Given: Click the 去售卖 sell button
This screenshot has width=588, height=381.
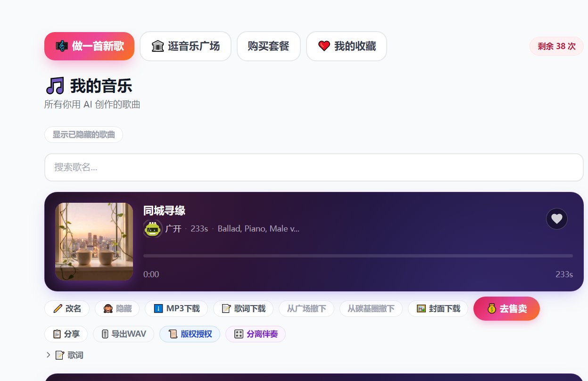Looking at the screenshot, I should coord(506,309).
